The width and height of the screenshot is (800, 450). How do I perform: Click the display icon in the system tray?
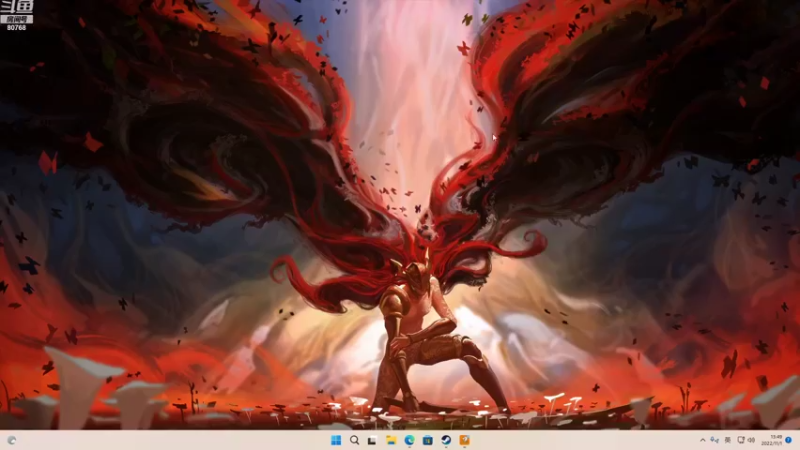tap(741, 440)
